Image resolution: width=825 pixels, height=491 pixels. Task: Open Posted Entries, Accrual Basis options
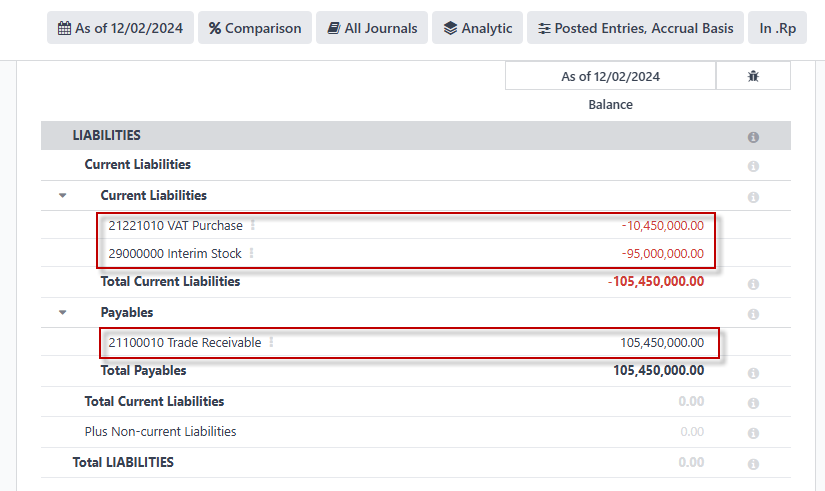tap(635, 28)
